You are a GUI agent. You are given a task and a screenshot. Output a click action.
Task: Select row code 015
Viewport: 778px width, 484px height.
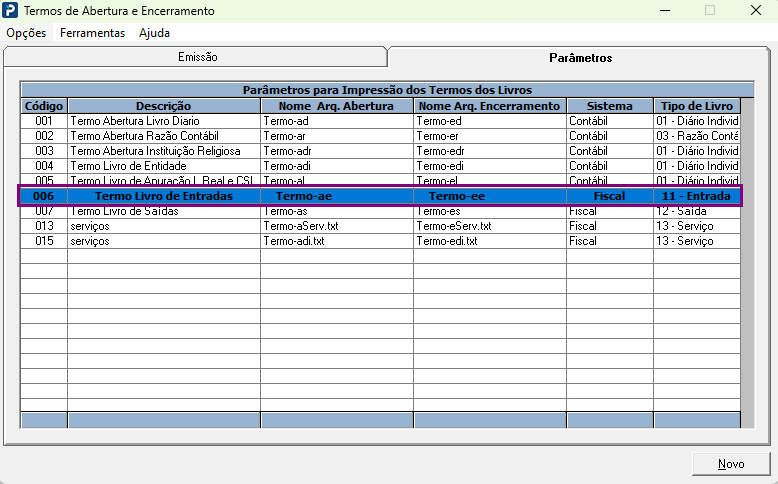pyautogui.click(x=44, y=241)
